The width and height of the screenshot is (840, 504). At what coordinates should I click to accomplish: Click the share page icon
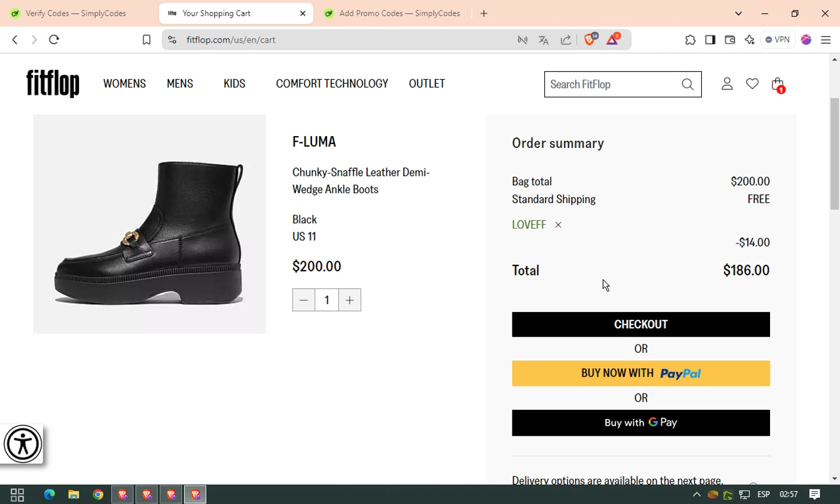tap(566, 40)
